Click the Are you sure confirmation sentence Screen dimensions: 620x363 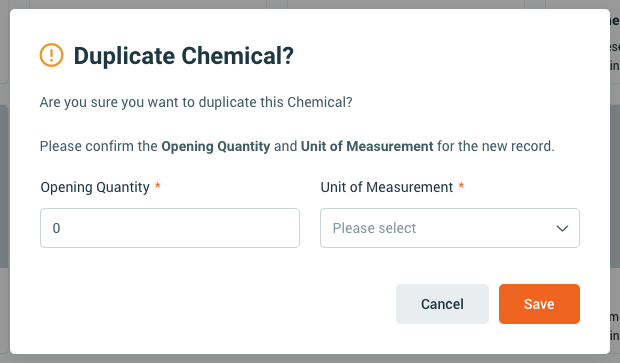tap(196, 102)
